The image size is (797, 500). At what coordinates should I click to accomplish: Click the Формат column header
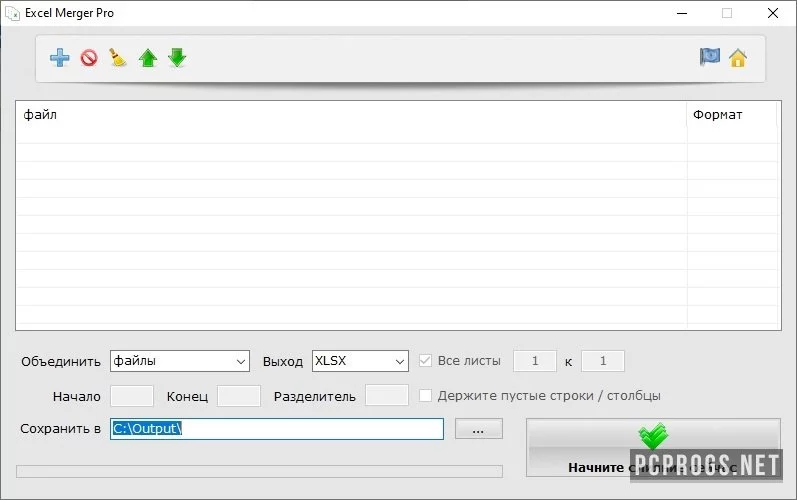pos(732,115)
